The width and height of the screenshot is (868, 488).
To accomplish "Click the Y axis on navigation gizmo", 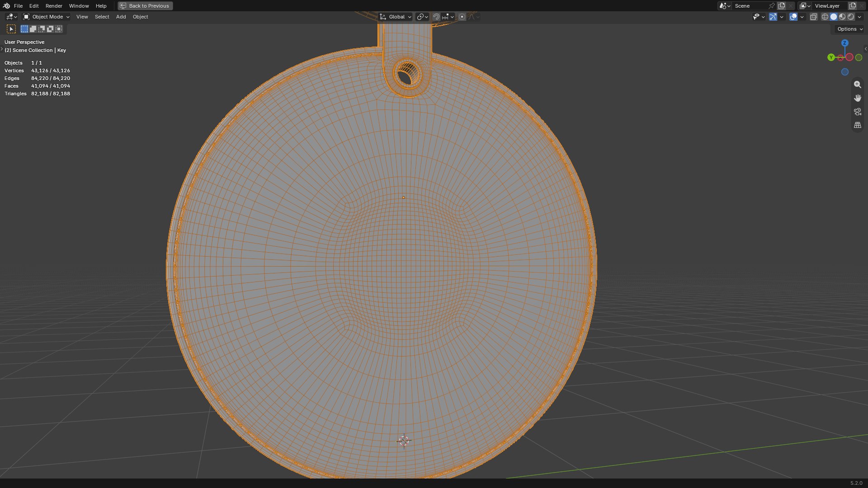I will pos(831,57).
